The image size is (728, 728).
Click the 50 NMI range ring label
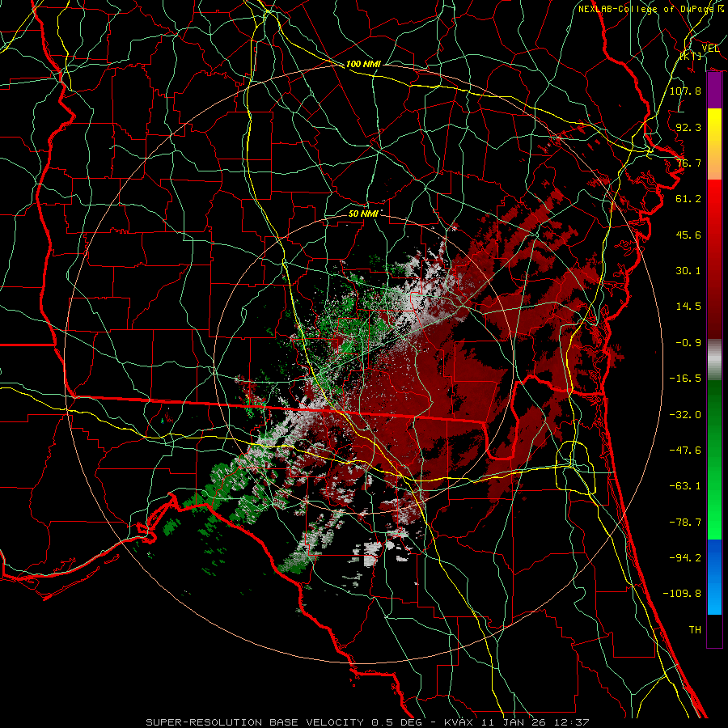(363, 214)
